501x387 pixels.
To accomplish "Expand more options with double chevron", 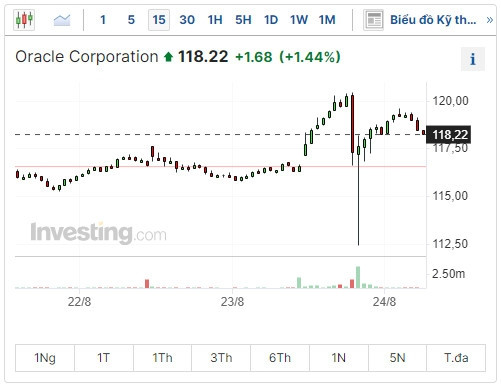I will tap(489, 20).
